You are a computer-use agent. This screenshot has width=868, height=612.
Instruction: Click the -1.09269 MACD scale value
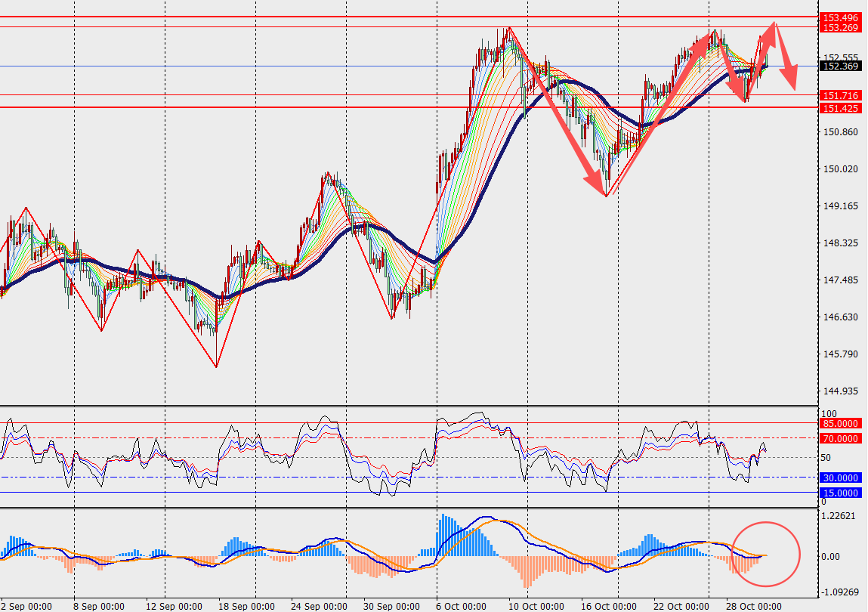[841, 592]
